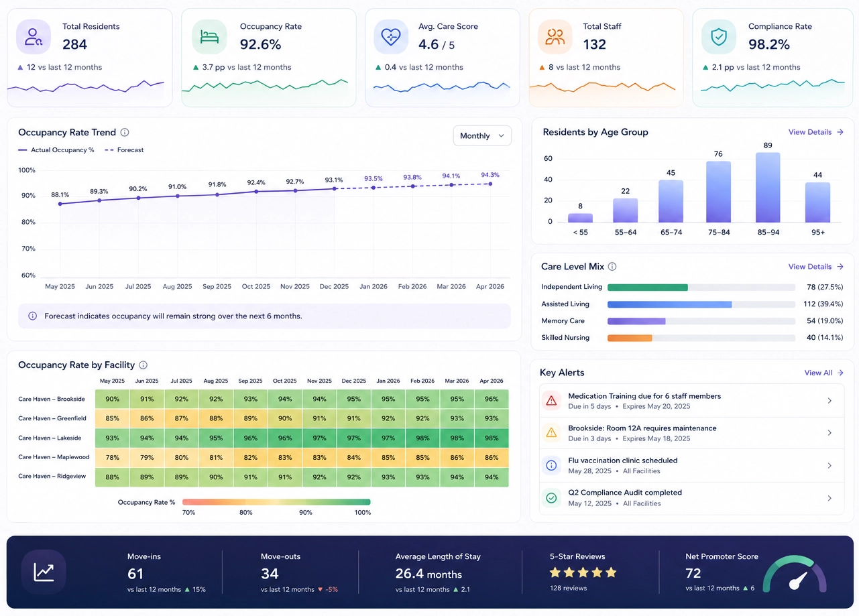
Task: Toggle the Forecast legend entry
Action: (x=124, y=150)
